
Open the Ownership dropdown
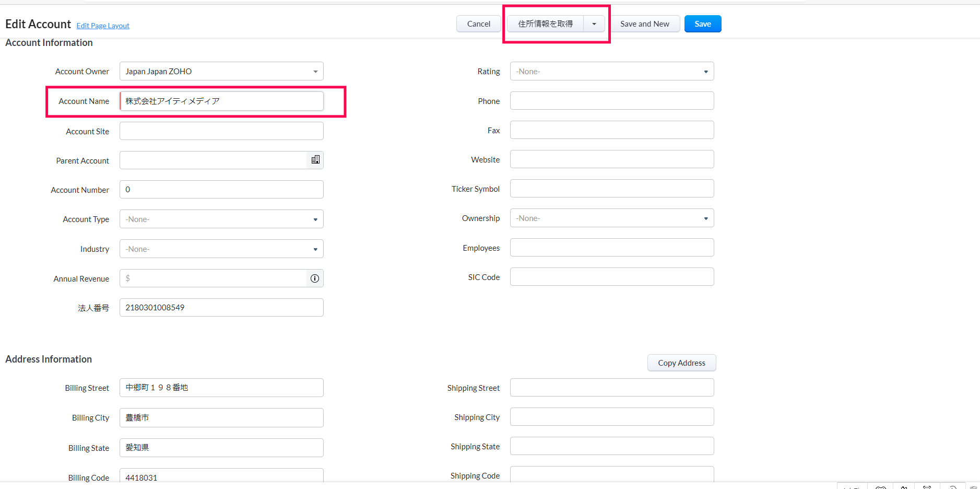pyautogui.click(x=611, y=218)
